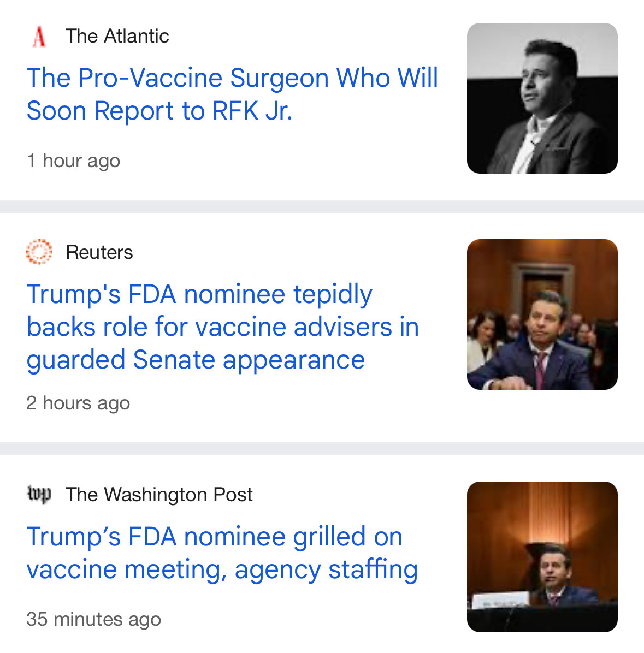Click the Washington Post wp logo icon
644x653 pixels.
39,494
